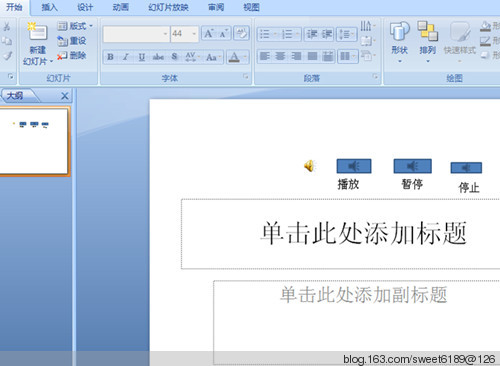Click the 播放 play button on slide
500x366 pixels.
click(x=354, y=166)
